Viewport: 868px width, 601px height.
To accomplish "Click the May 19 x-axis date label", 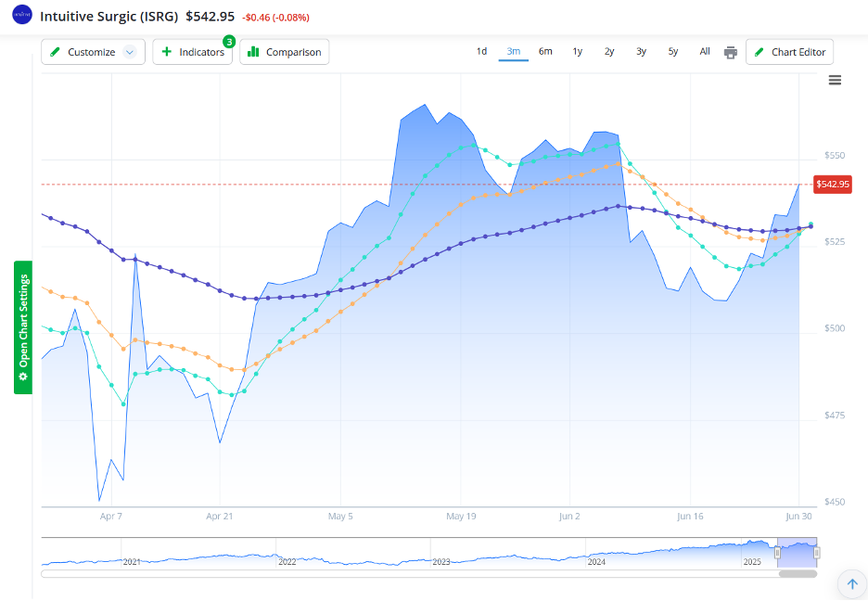I will point(461,517).
